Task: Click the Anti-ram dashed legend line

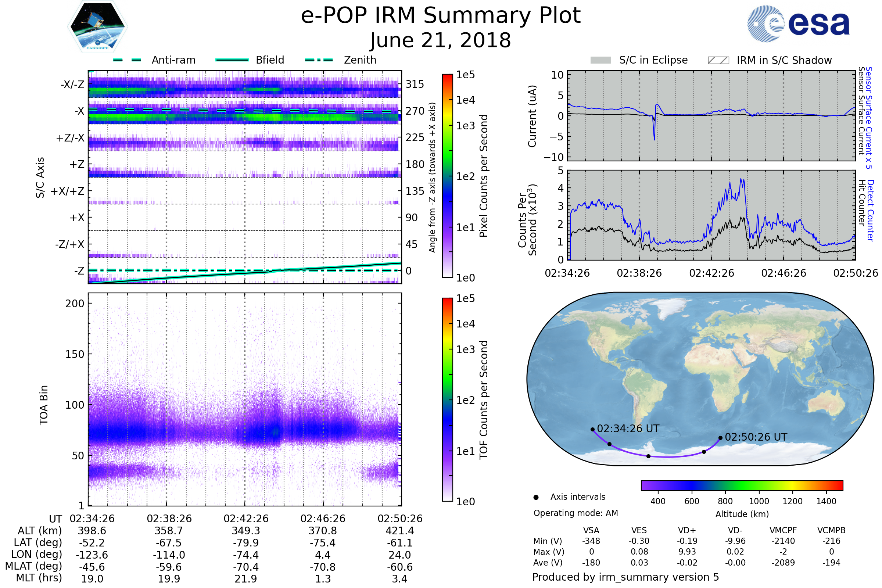Action: click(x=127, y=60)
